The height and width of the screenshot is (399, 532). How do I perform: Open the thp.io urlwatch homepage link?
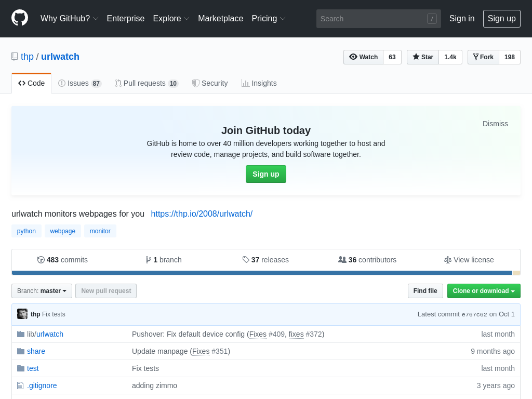coord(202,214)
